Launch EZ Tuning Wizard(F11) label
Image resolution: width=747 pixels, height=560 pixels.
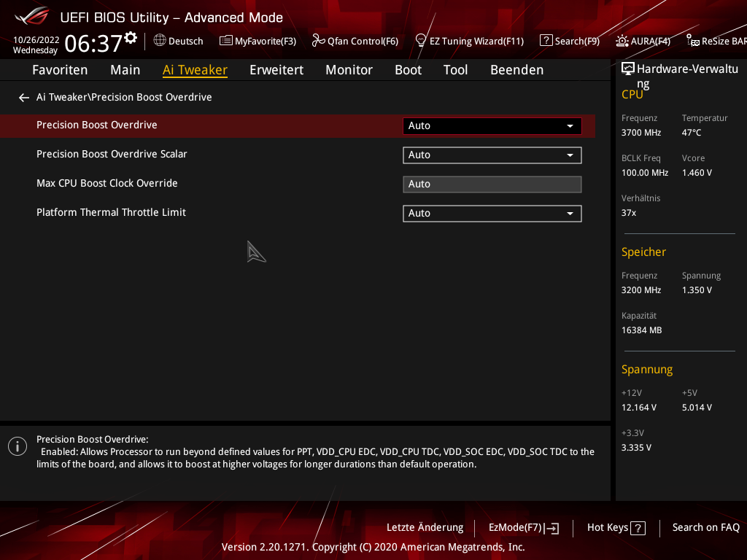pos(476,42)
